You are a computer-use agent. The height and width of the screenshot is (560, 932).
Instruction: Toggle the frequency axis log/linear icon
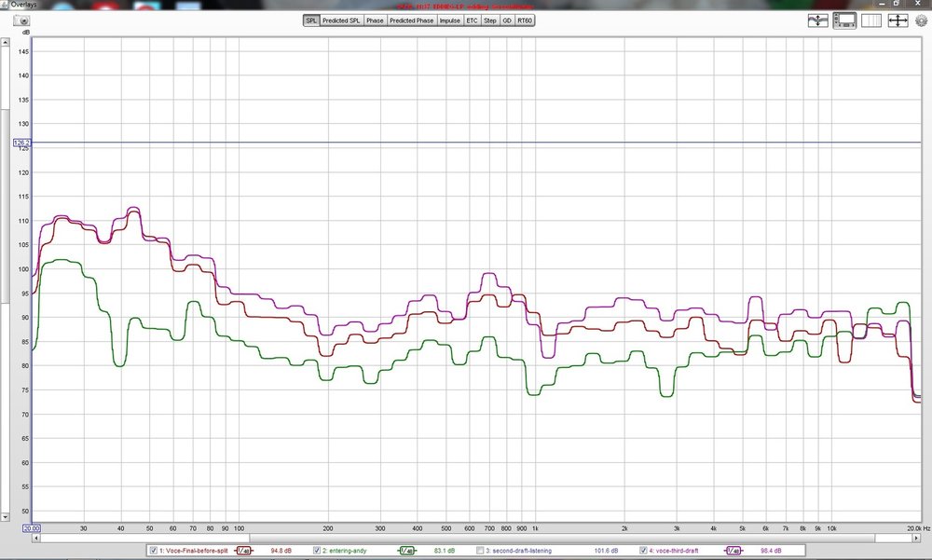point(870,20)
